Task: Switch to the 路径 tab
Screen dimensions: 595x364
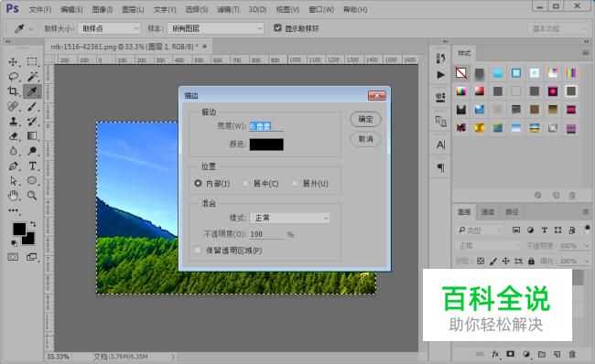Action: [512, 211]
